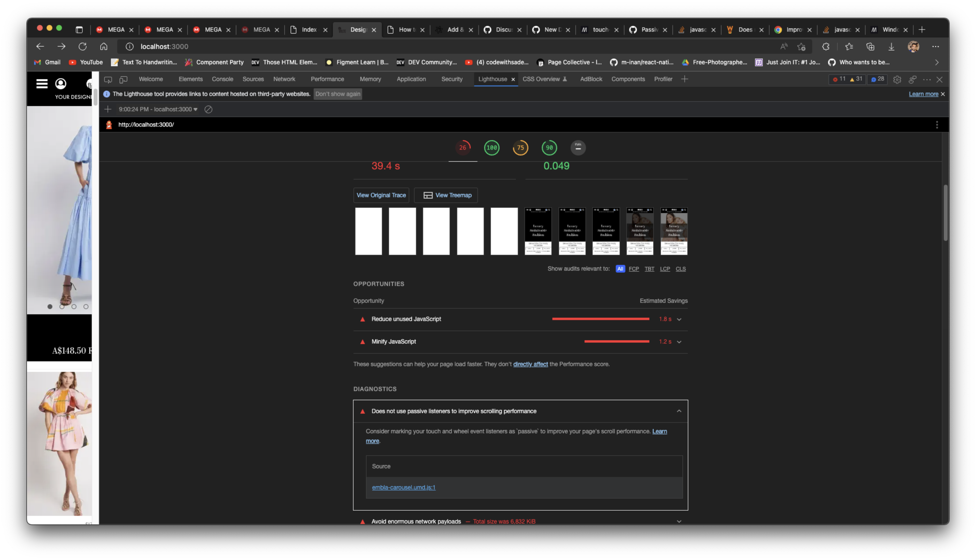Toggle the device emulation toolbar
The width and height of the screenshot is (976, 560).
123,79
